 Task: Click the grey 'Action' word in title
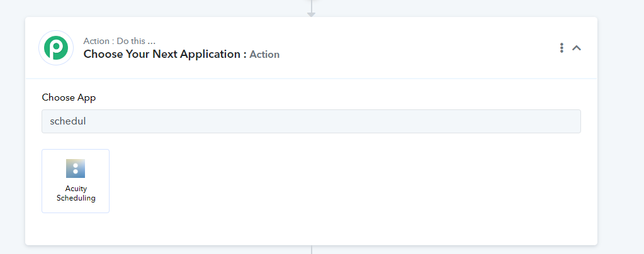(264, 55)
